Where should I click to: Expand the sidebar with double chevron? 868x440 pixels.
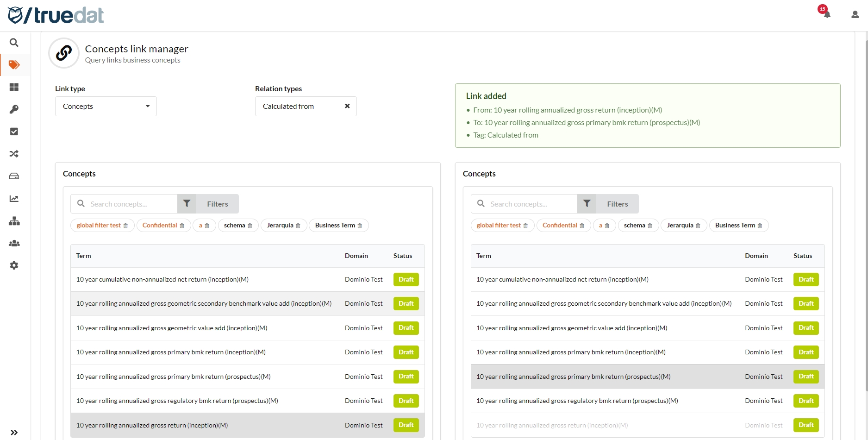point(14,432)
